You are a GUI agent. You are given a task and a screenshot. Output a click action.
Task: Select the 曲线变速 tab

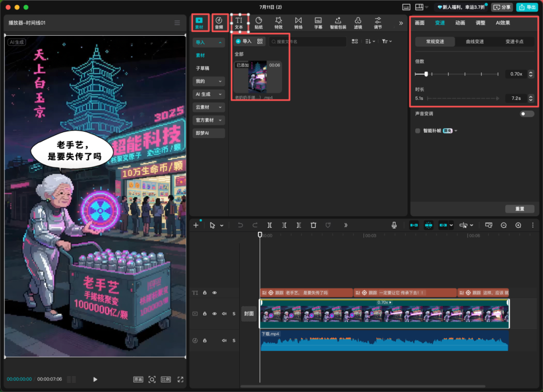click(x=475, y=42)
